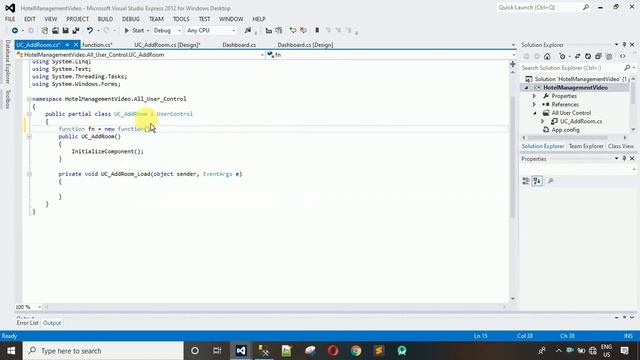Select the HotelManagementVideo project node
The image size is (640, 360).
[575, 88]
